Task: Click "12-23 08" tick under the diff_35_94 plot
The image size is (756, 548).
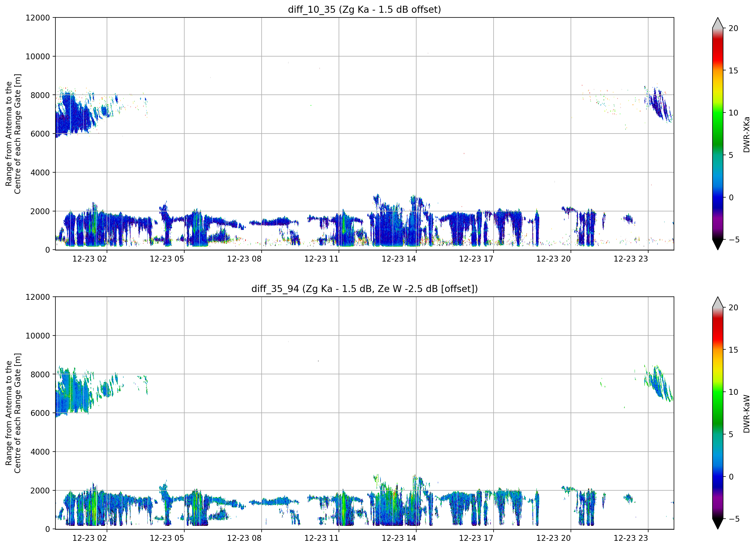Action: tap(244, 538)
